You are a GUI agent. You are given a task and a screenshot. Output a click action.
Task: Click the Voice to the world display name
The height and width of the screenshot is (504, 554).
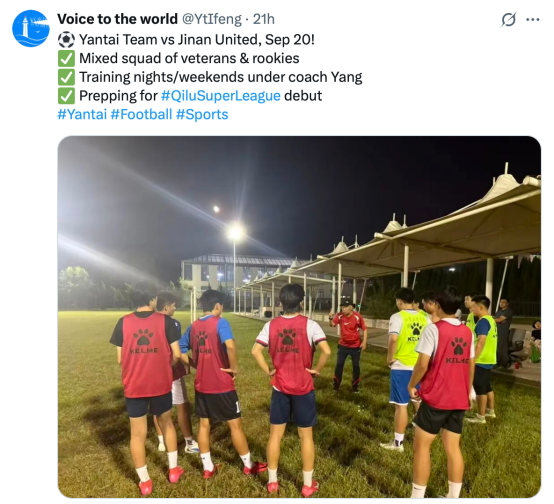[x=117, y=19]
